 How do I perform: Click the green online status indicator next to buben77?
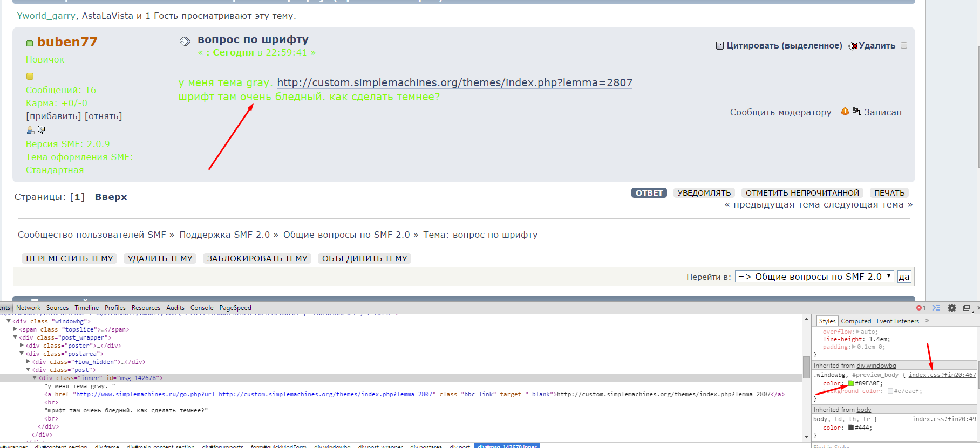(30, 43)
